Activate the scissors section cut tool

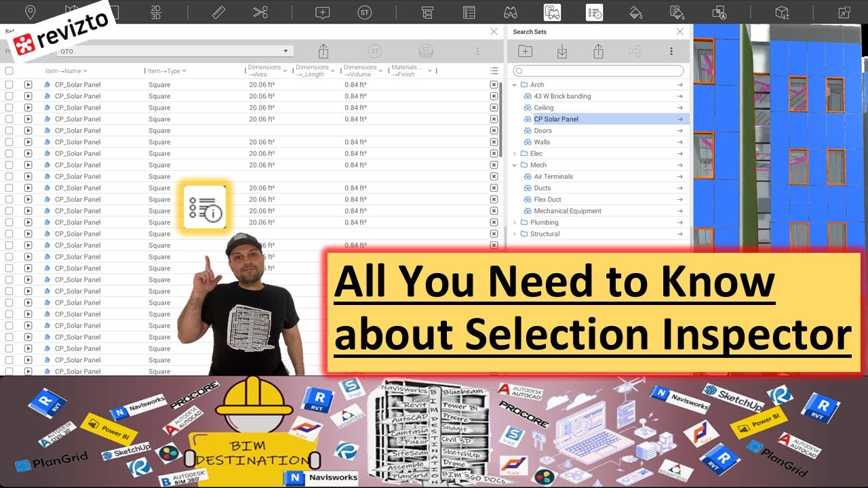click(x=260, y=12)
